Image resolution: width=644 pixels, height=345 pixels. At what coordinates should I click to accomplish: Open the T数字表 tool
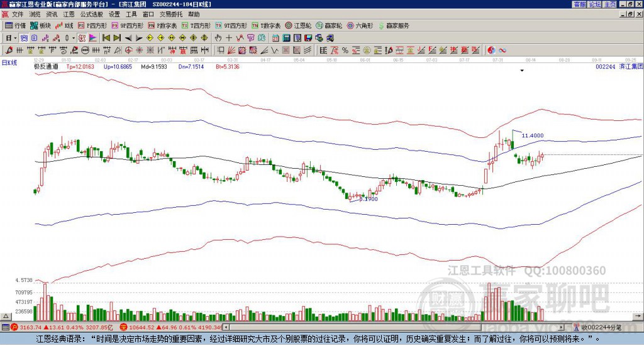coord(266,25)
